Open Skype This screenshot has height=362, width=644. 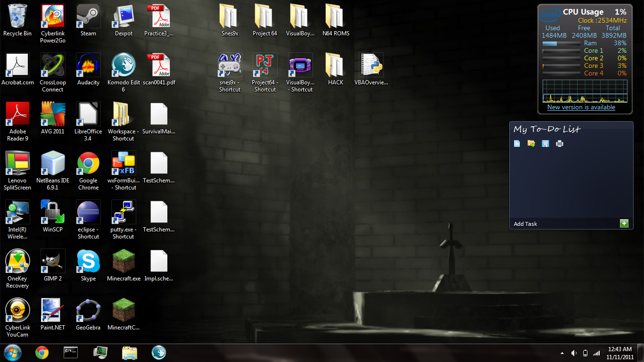click(x=88, y=261)
